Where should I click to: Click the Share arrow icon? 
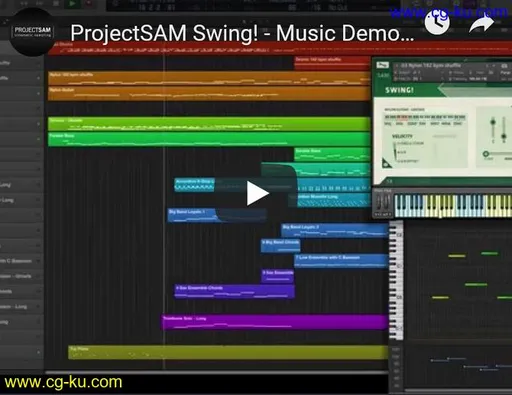click(x=482, y=24)
